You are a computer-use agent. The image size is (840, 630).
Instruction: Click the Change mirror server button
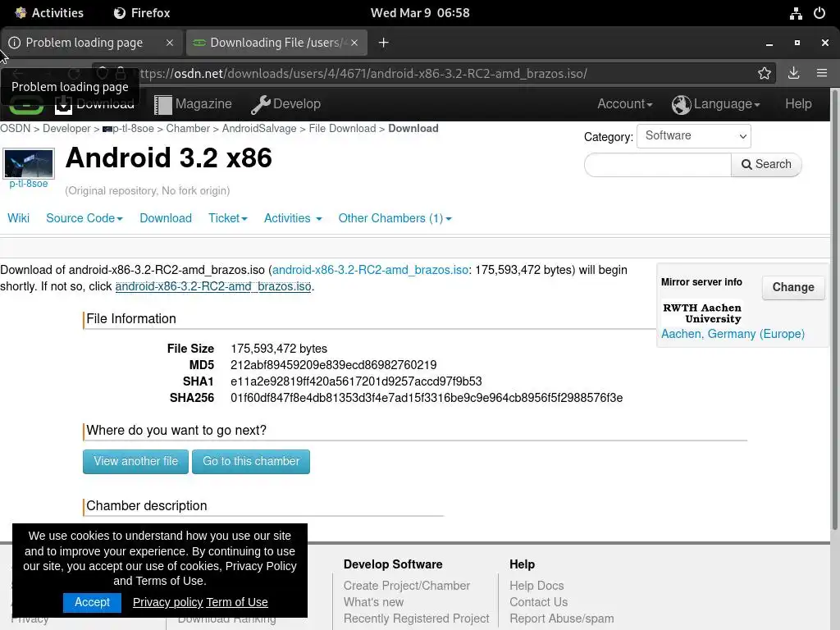(793, 287)
